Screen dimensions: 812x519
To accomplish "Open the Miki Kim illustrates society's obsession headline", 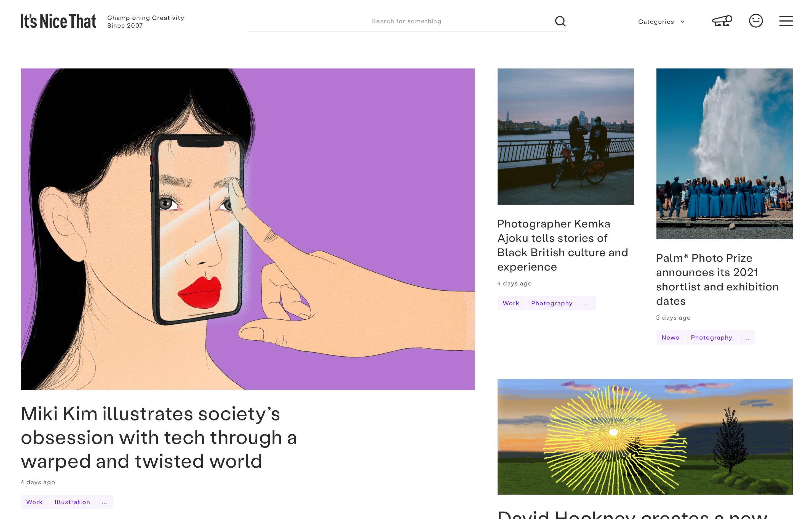I will pyautogui.click(x=159, y=437).
